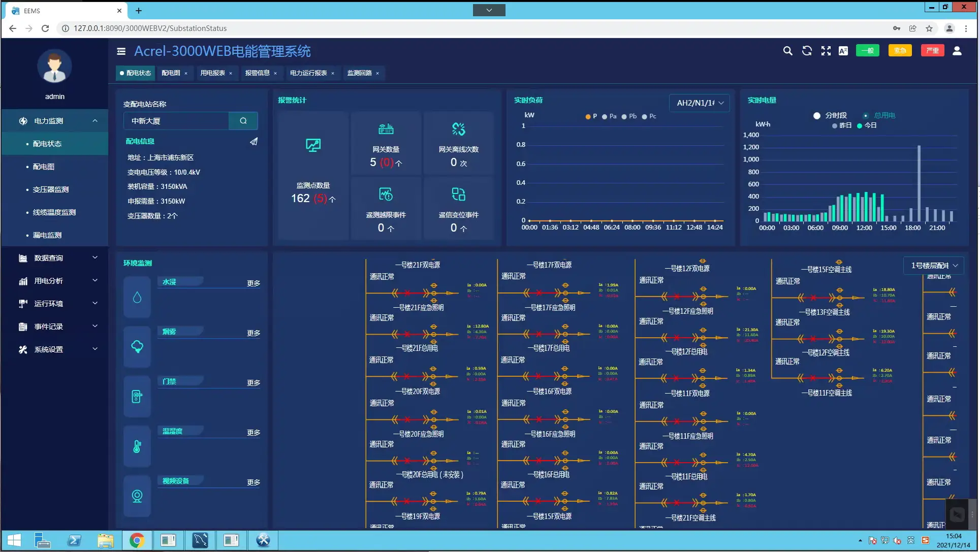Viewport: 980px width, 552px height.
Task: Toggle the Pa legend series
Action: tap(609, 117)
